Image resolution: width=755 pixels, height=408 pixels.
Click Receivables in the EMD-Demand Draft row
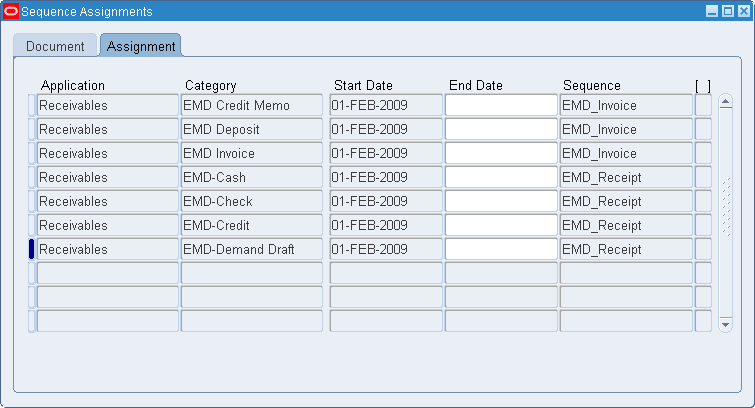click(107, 250)
